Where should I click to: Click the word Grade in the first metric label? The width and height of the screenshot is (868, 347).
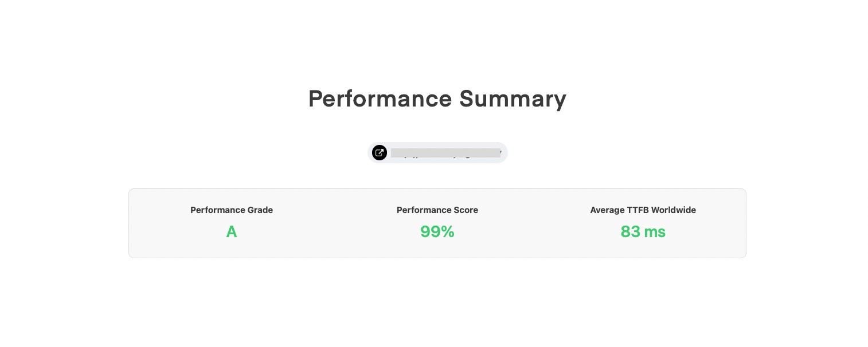[x=260, y=210]
